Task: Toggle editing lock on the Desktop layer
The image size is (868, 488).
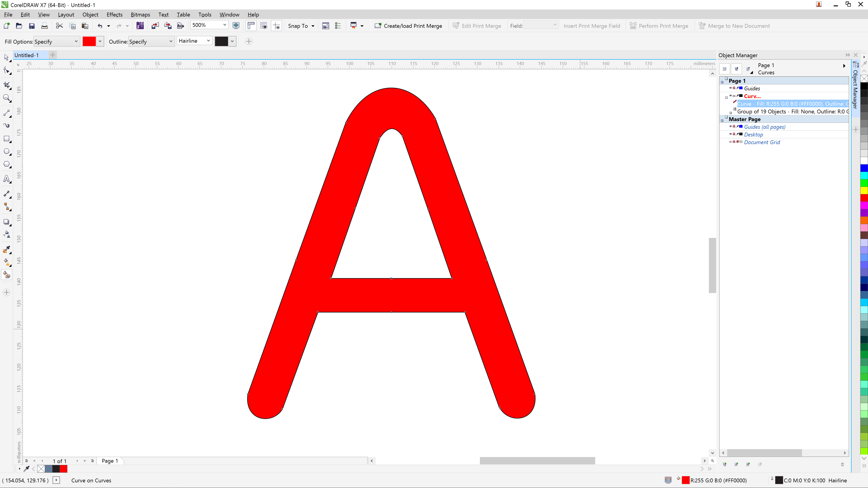Action: [738, 134]
